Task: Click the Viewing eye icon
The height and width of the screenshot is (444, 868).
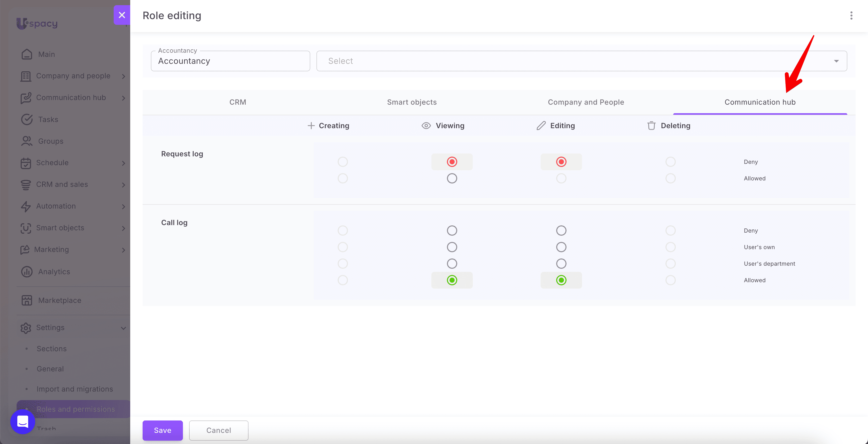Action: point(426,125)
